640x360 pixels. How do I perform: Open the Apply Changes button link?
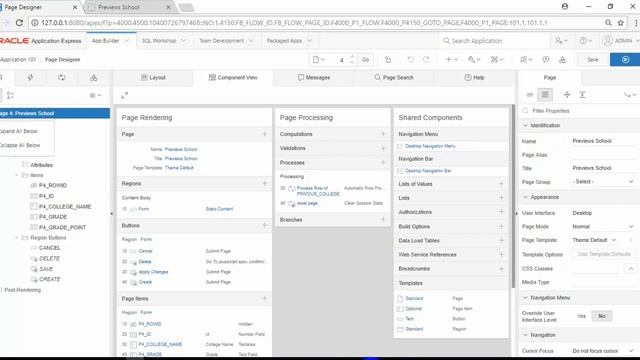pos(153,272)
